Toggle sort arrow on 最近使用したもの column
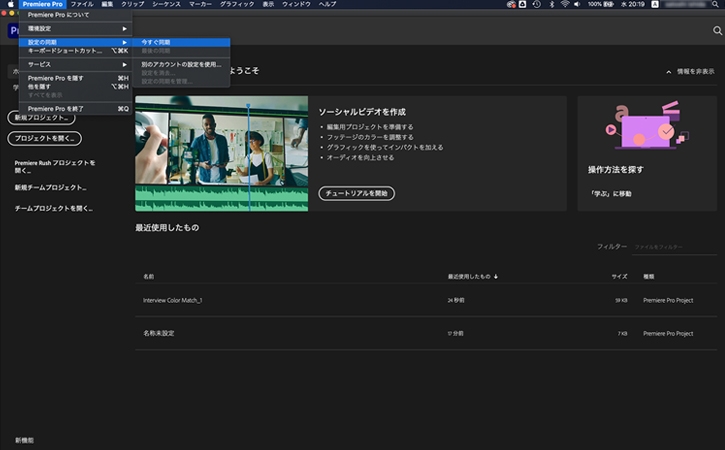 [x=496, y=277]
